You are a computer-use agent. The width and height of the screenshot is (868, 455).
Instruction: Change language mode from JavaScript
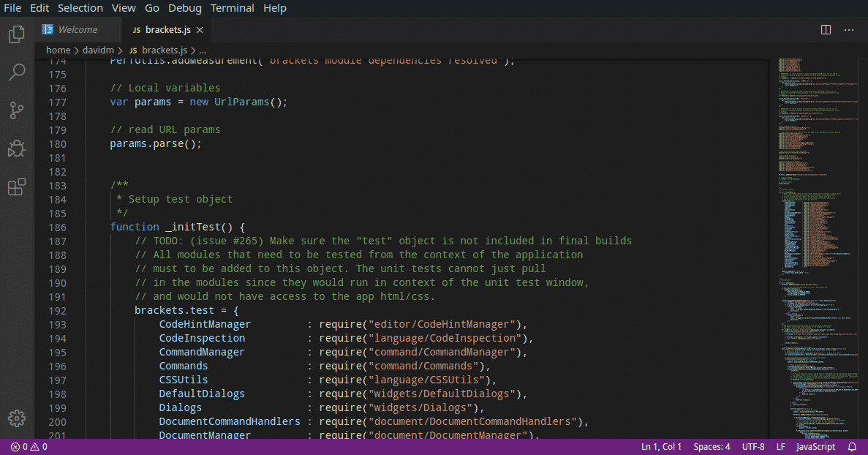[x=815, y=447]
